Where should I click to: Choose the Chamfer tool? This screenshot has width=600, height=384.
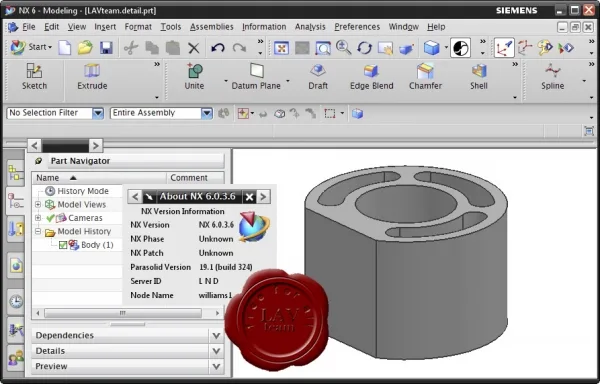point(425,76)
